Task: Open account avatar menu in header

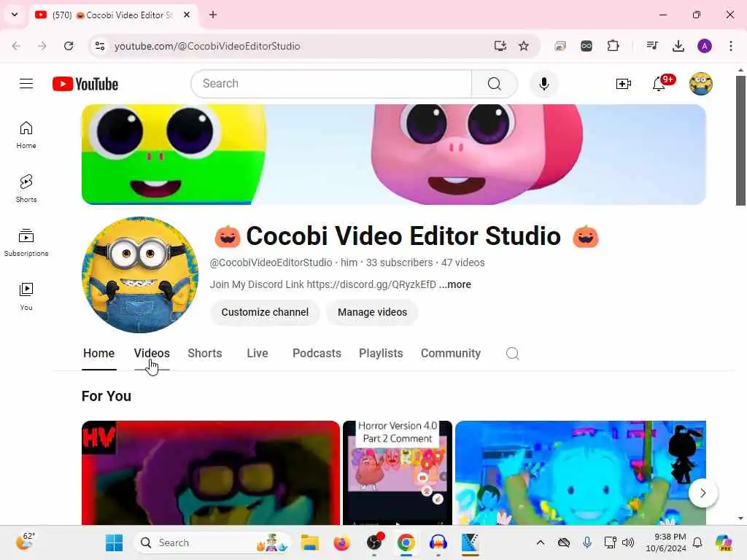Action: pyautogui.click(x=701, y=84)
